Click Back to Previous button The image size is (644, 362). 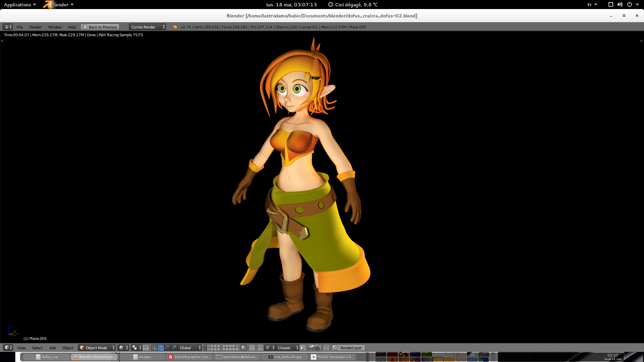[x=100, y=27]
